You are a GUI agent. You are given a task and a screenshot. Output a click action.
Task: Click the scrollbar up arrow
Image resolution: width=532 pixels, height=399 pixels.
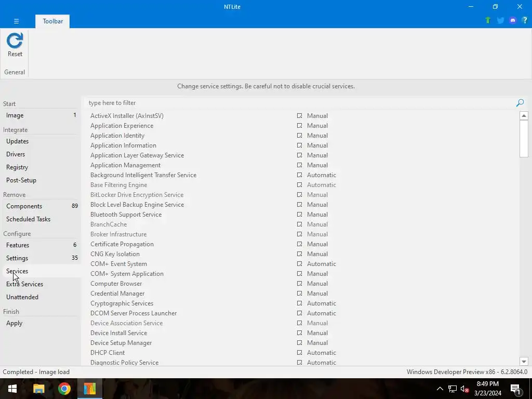524,116
